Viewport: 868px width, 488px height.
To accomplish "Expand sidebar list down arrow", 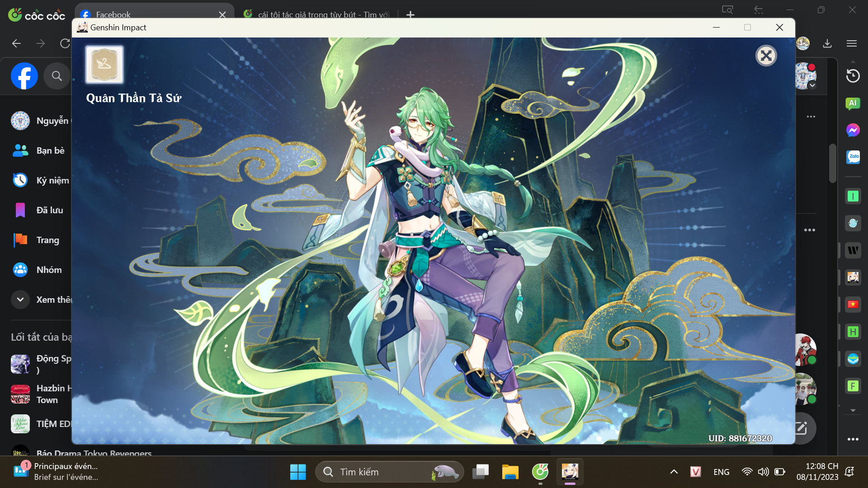I will click(853, 411).
